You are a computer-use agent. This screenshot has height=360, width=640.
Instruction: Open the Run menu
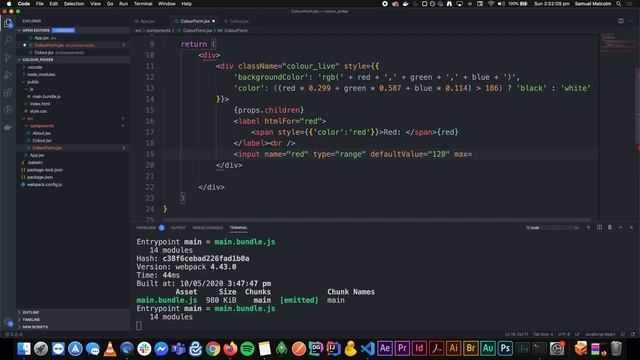(123, 4)
